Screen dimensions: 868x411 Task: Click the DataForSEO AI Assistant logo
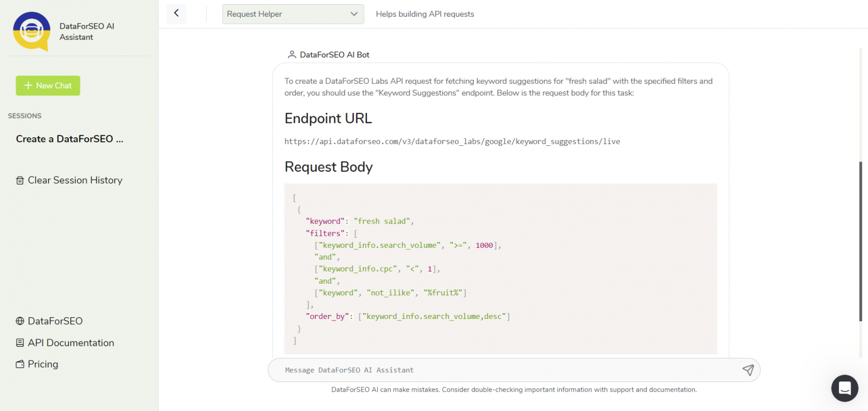point(31,31)
